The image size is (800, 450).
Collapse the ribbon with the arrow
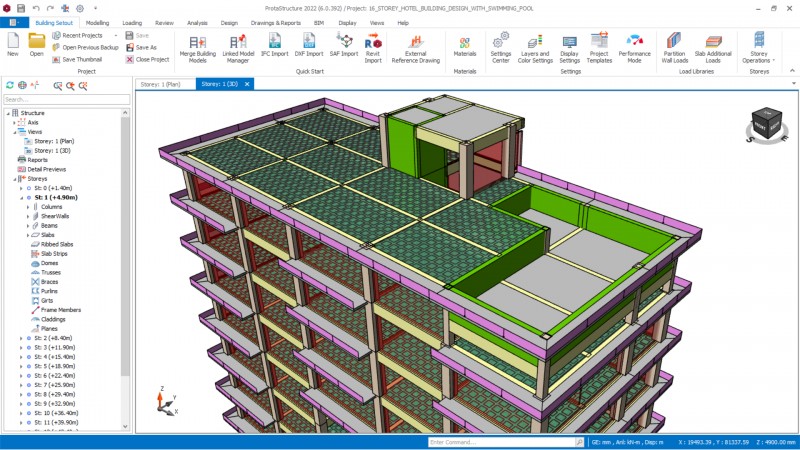click(792, 71)
